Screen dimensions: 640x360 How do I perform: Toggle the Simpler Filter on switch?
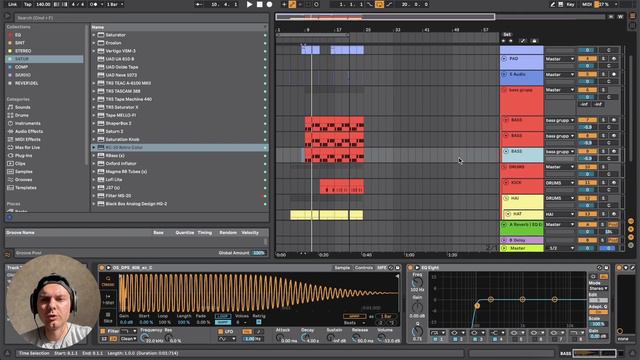point(103,331)
